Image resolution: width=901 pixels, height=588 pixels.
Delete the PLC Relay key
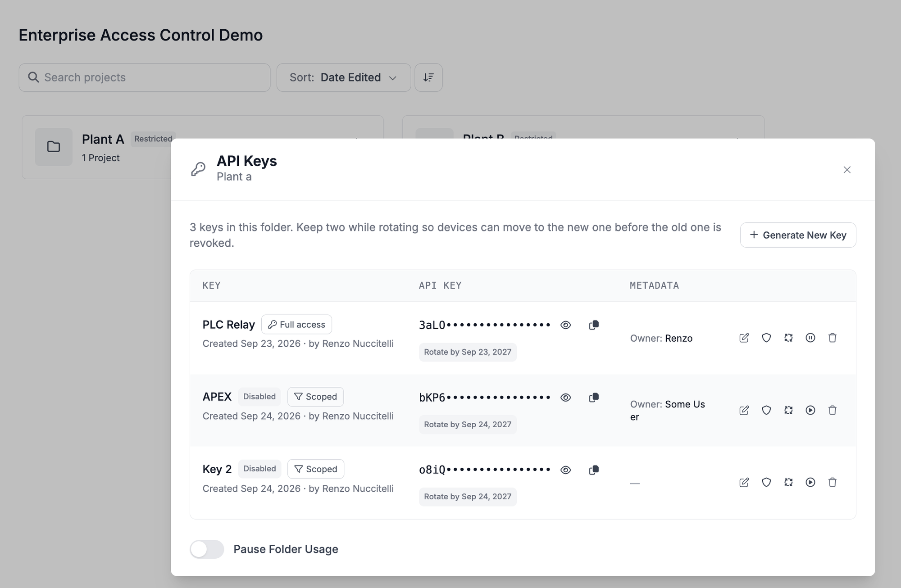[x=833, y=338]
